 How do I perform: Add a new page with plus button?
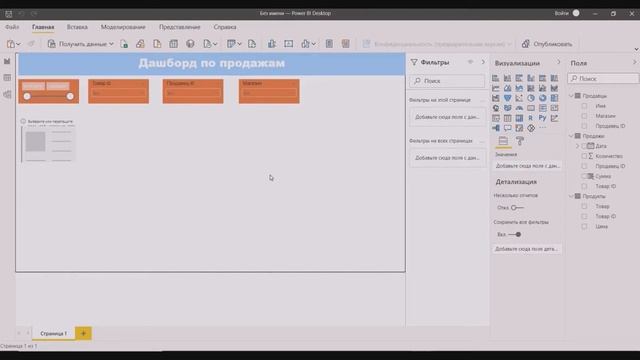83,333
